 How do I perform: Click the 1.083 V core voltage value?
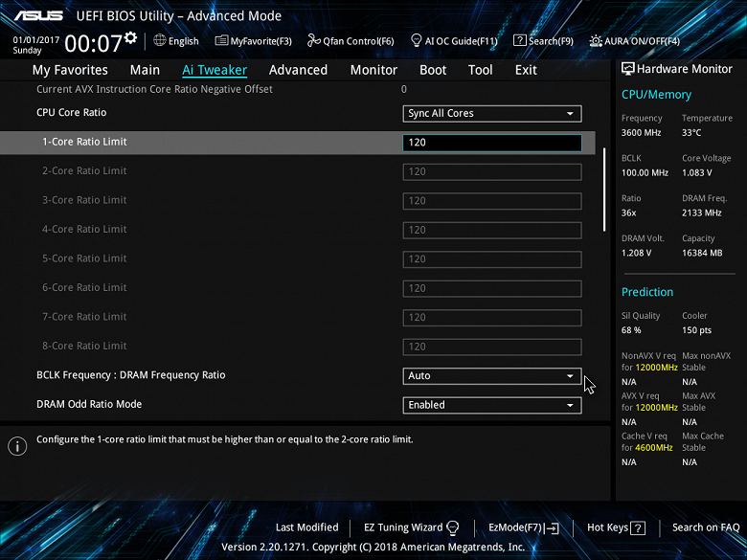coord(696,173)
